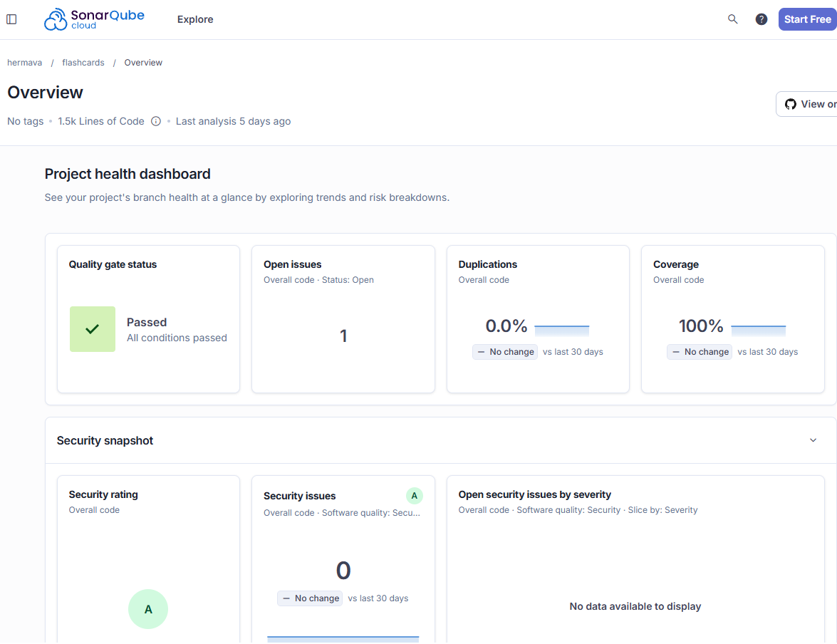Click Security issues trend chart line

343,638
